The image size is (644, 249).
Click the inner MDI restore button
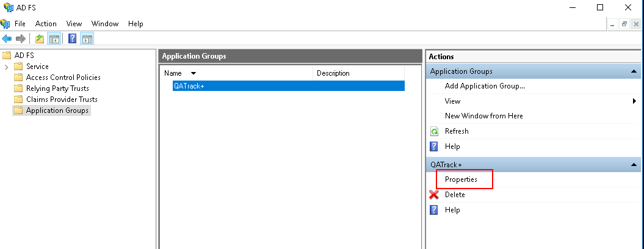pyautogui.click(x=624, y=24)
